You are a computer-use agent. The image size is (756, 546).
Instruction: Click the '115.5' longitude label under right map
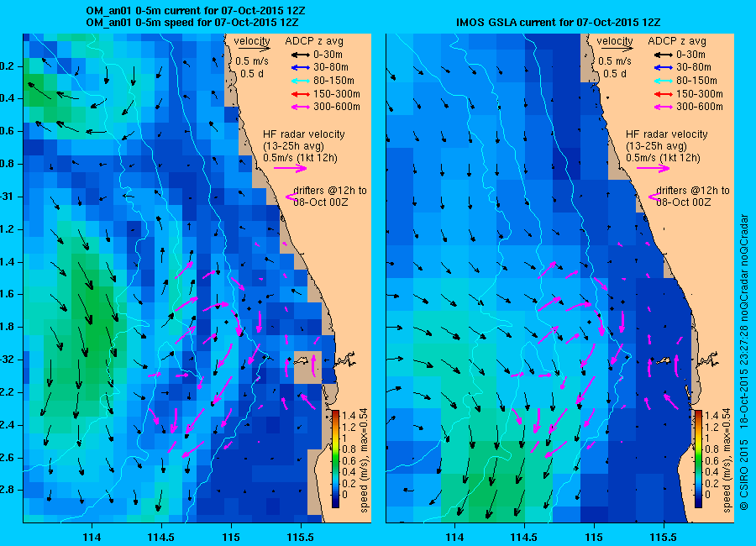[664, 538]
